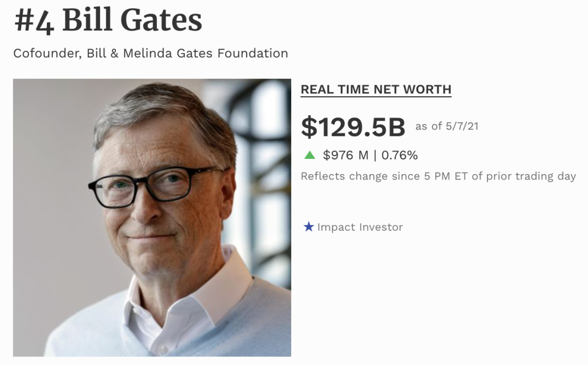Screen dimensions: 588x365
Task: Click the word WORTH in the heading link
Action: click(427, 90)
